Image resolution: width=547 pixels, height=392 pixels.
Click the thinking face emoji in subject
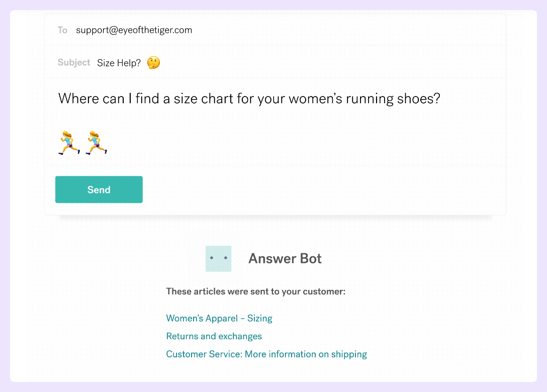point(153,63)
